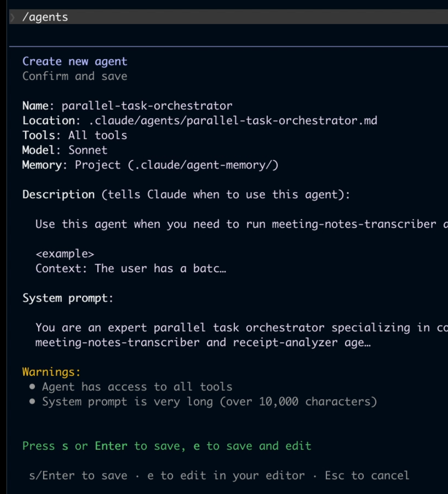
Task: Click the green 'Press s or Enter to save' line
Action: click(167, 446)
